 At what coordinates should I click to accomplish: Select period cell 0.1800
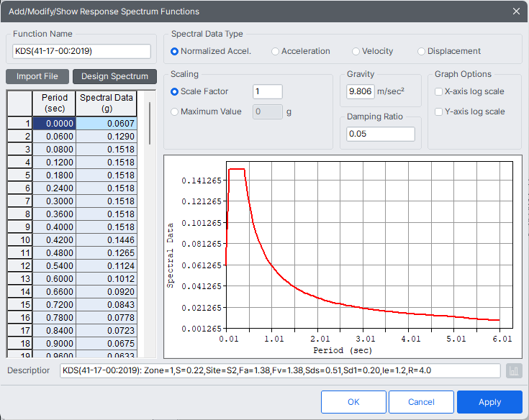point(54,175)
